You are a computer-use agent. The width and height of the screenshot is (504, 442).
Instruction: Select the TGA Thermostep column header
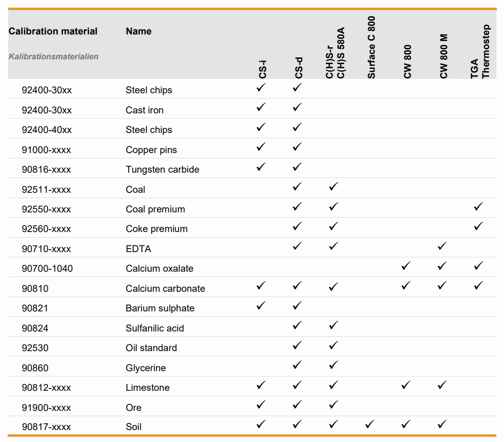pos(480,52)
